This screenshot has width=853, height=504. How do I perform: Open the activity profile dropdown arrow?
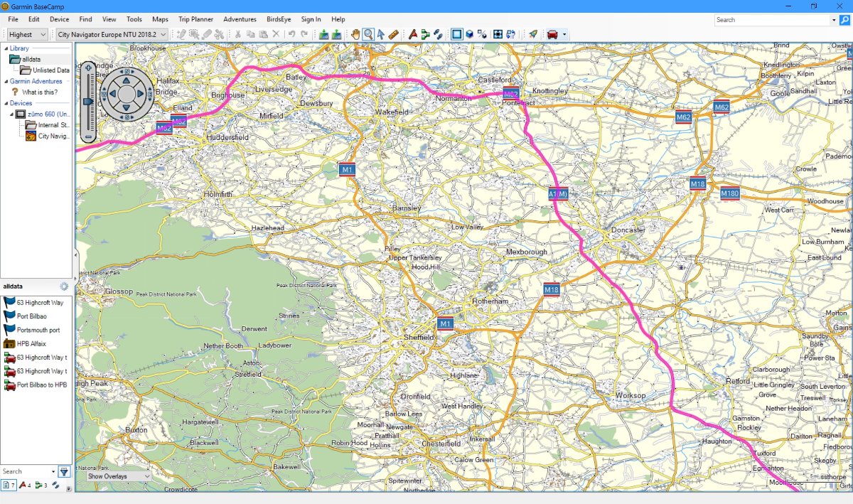[564, 34]
